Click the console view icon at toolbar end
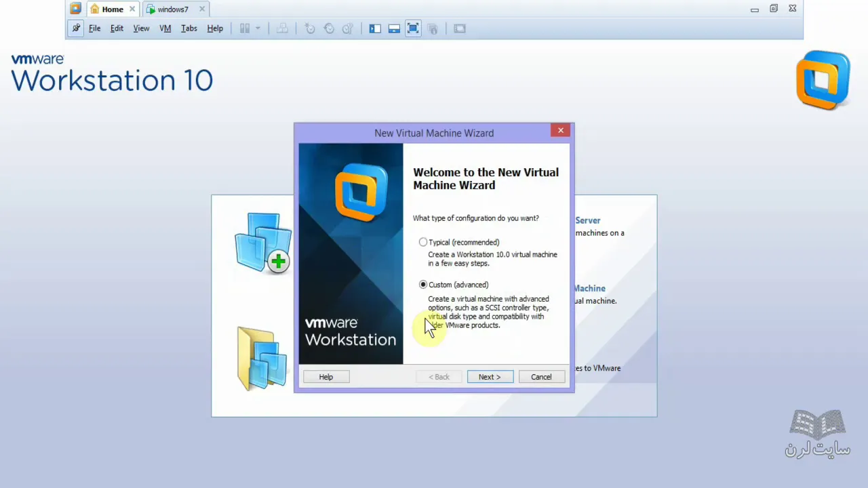The image size is (868, 488). tap(460, 28)
